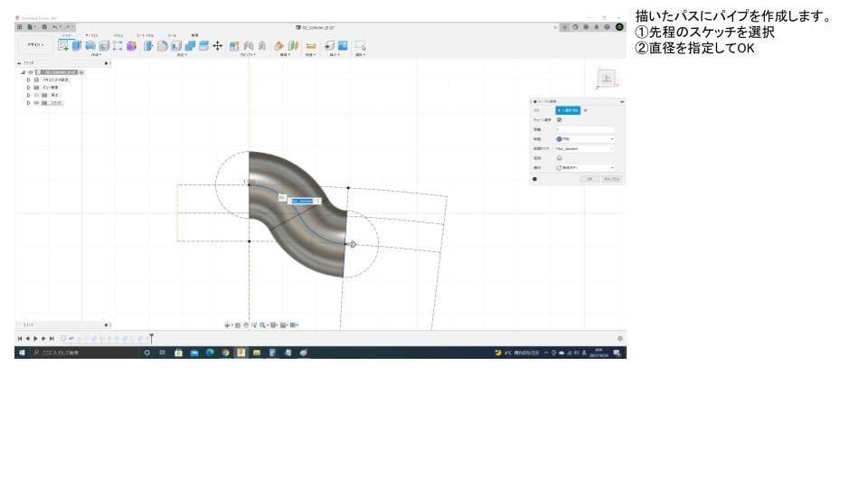Click the distance input field
868x488 pixels.
585,129
